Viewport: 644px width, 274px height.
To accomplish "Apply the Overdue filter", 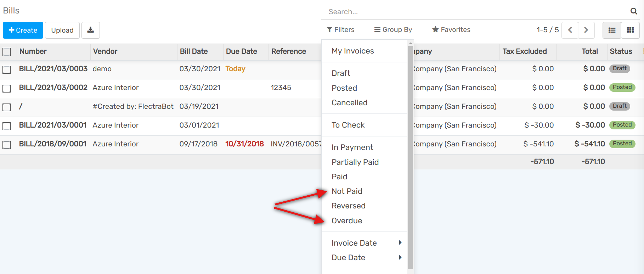I will tap(347, 221).
